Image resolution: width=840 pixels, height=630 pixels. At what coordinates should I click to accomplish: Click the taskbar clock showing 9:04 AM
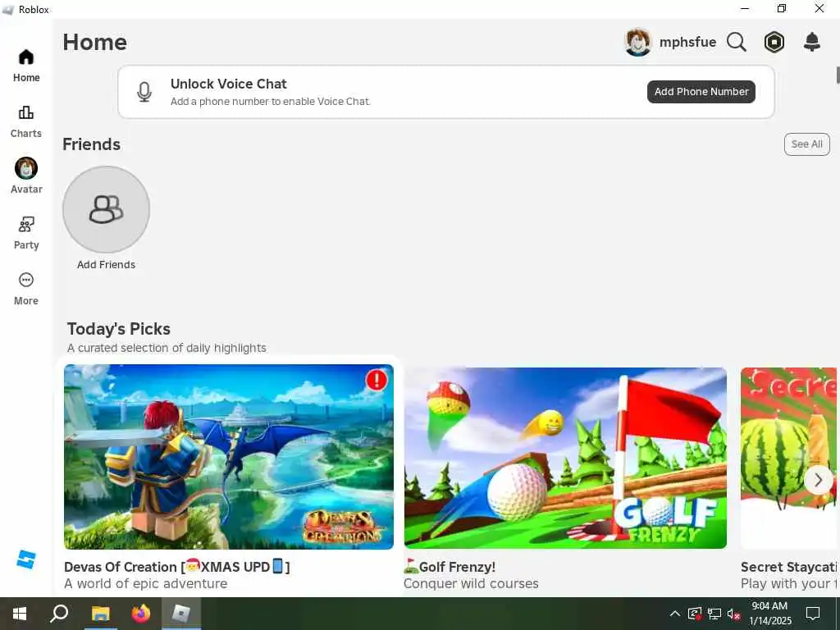769,614
